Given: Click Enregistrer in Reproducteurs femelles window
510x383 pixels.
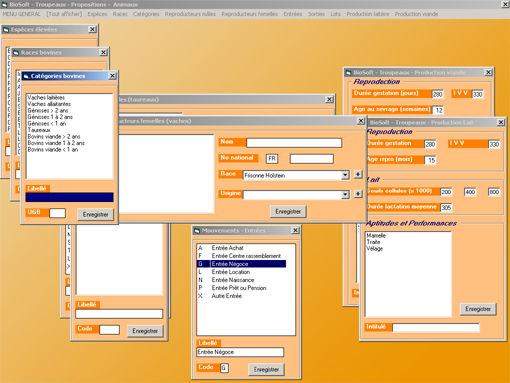Looking at the screenshot, I should pyautogui.click(x=288, y=211).
